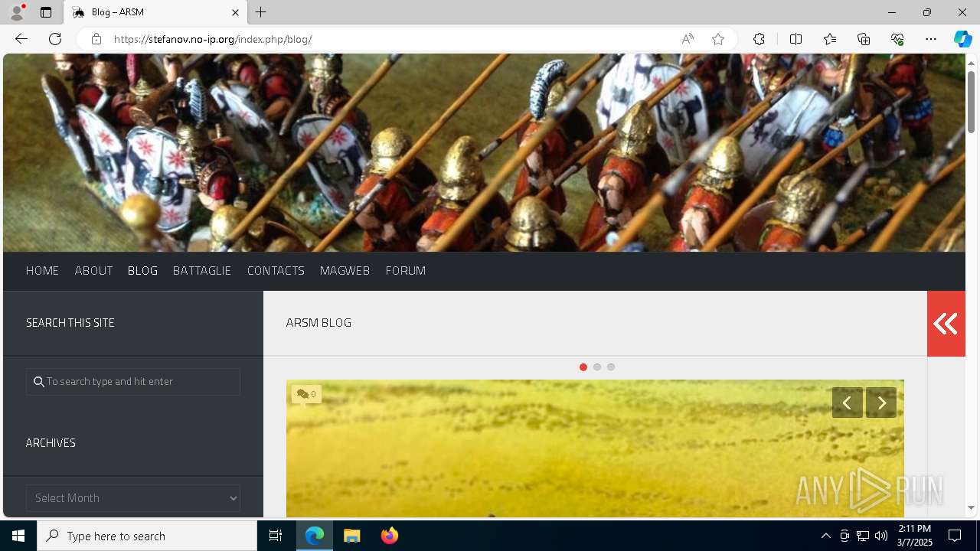This screenshot has width=980, height=551.
Task: Open the BLOG menu item
Action: (x=142, y=271)
